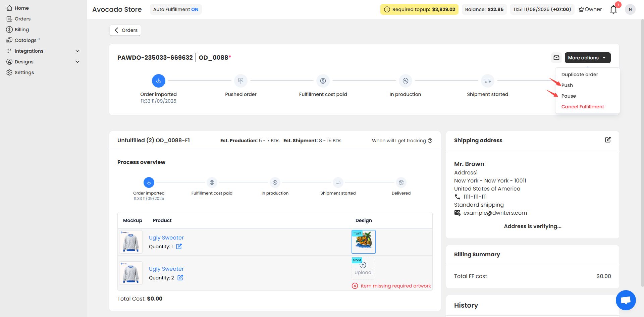Click the tracking help question mark icon
The image size is (644, 317).
pos(430,141)
